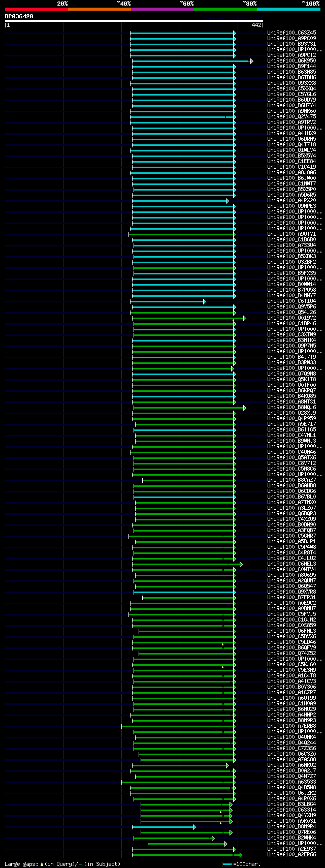
Task: Click the white query length bar
Action: pyautogui.click(x=134, y=21)
